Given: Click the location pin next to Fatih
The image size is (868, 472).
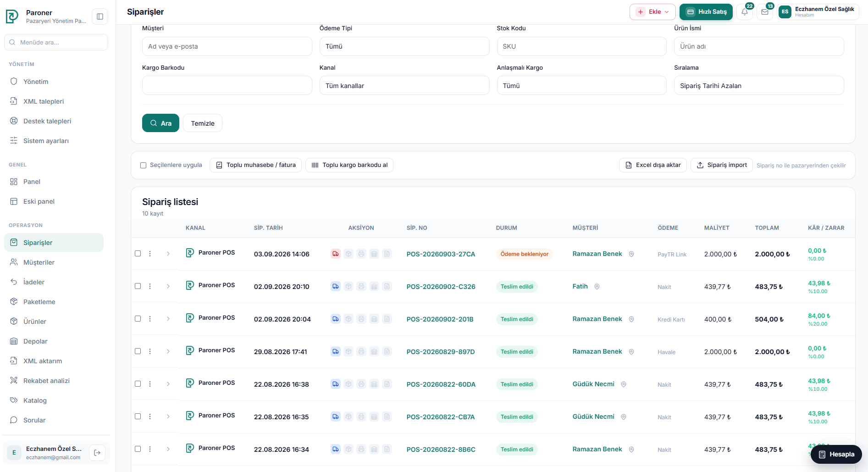Looking at the screenshot, I should [x=597, y=287].
